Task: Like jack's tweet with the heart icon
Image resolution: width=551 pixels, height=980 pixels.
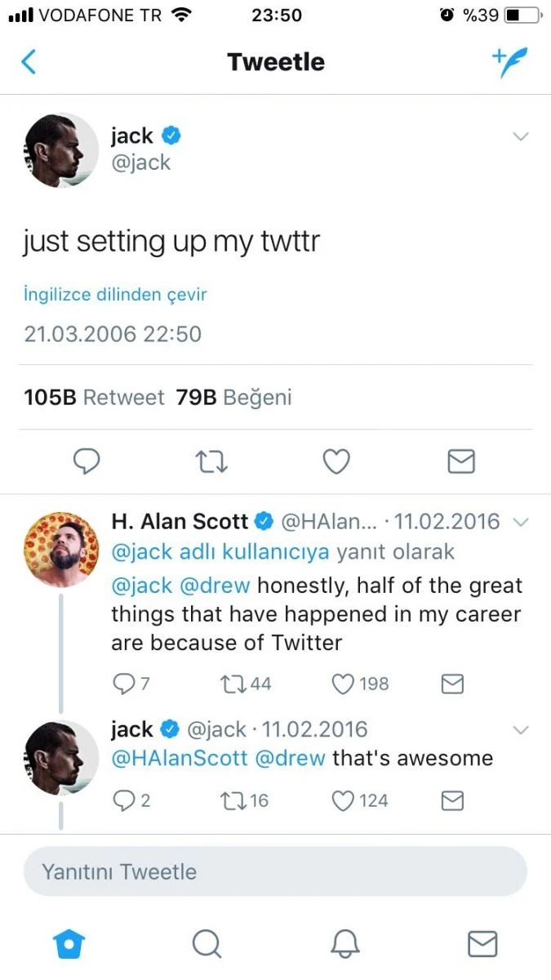Action: tap(335, 461)
